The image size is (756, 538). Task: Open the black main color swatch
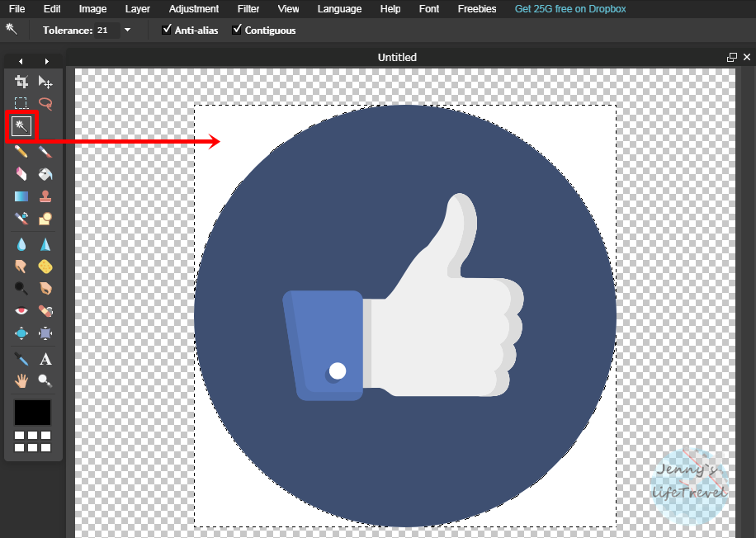[32, 413]
